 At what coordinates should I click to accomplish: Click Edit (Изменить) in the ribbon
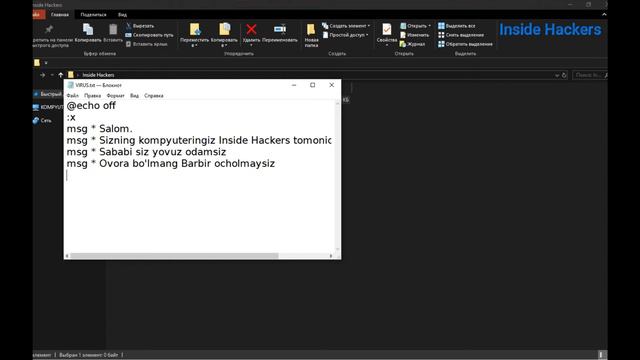(x=415, y=35)
